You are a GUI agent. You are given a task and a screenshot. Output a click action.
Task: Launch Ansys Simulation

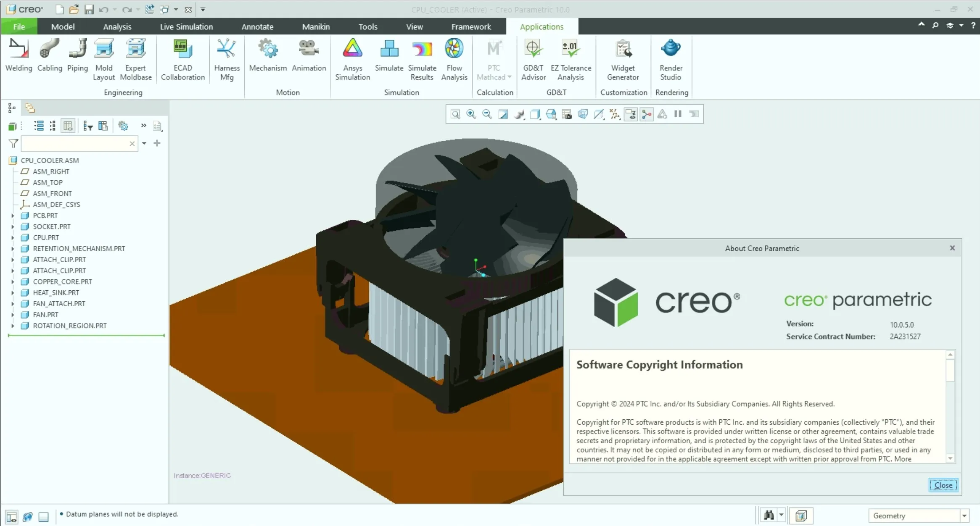coord(352,60)
